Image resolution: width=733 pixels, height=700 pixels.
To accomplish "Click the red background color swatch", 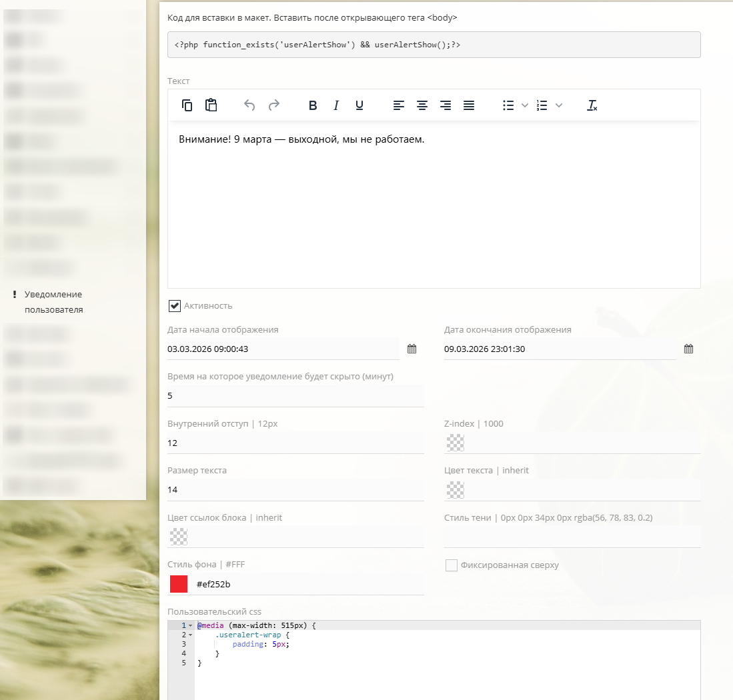I will [x=179, y=584].
